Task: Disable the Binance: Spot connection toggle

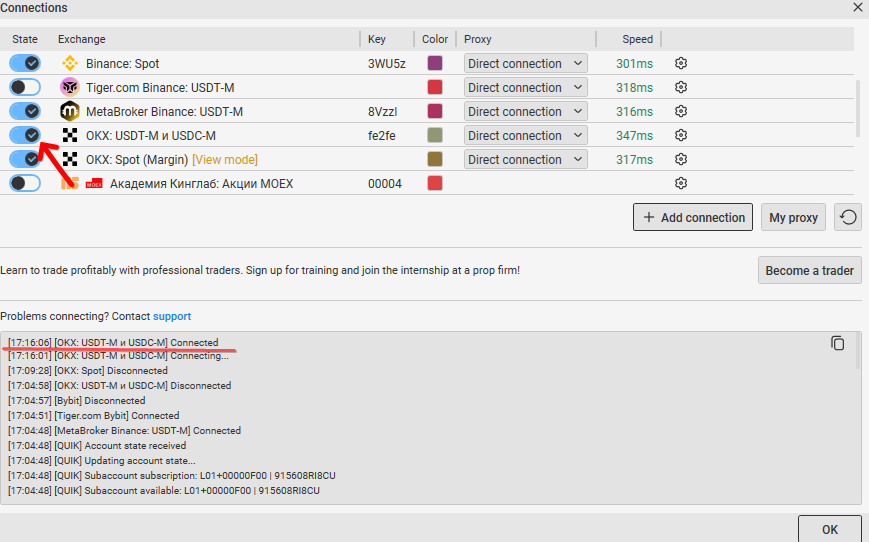Action: [x=25, y=63]
